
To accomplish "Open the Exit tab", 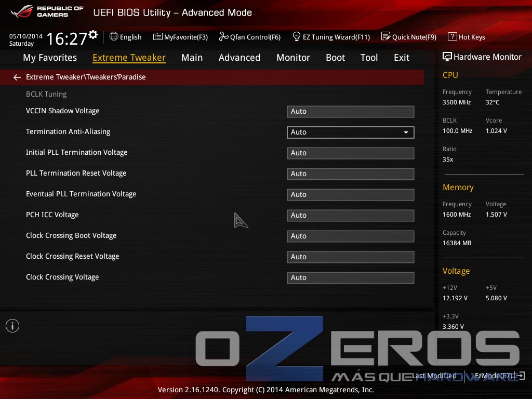I will pos(402,58).
